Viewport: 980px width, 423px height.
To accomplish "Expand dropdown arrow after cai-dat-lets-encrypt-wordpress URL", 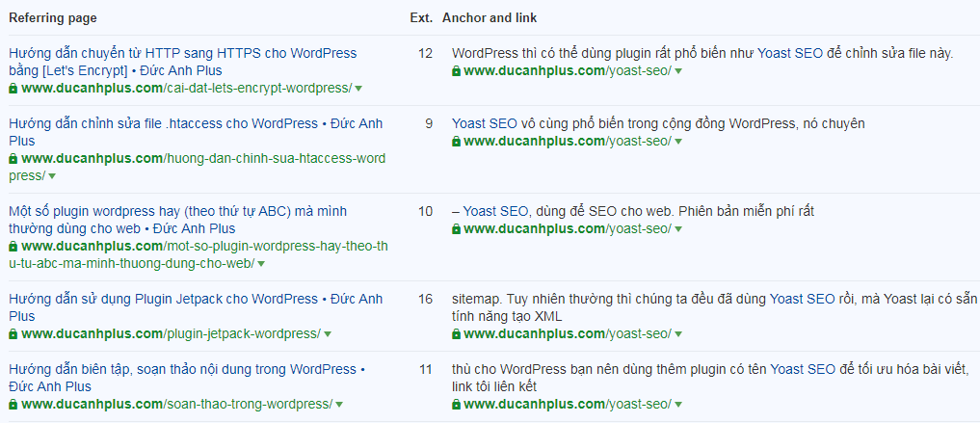I will click(x=358, y=89).
